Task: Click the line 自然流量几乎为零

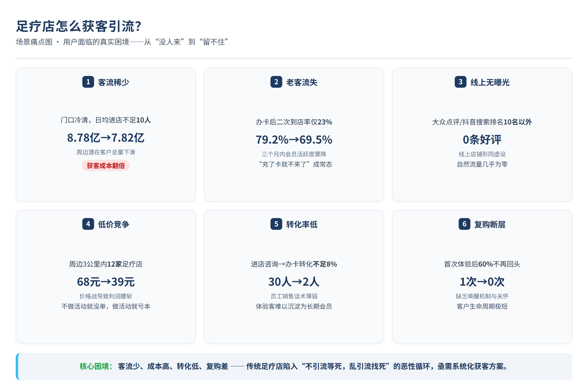Action: tap(482, 164)
